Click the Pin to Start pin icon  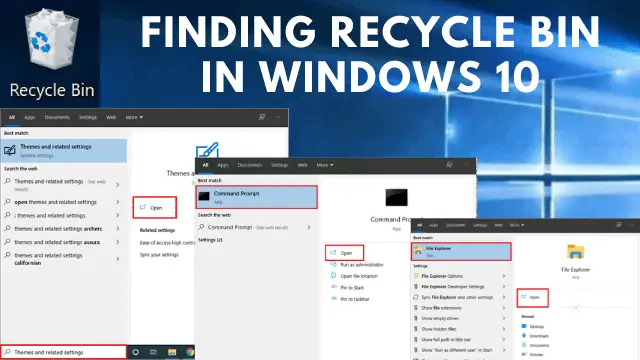333,287
